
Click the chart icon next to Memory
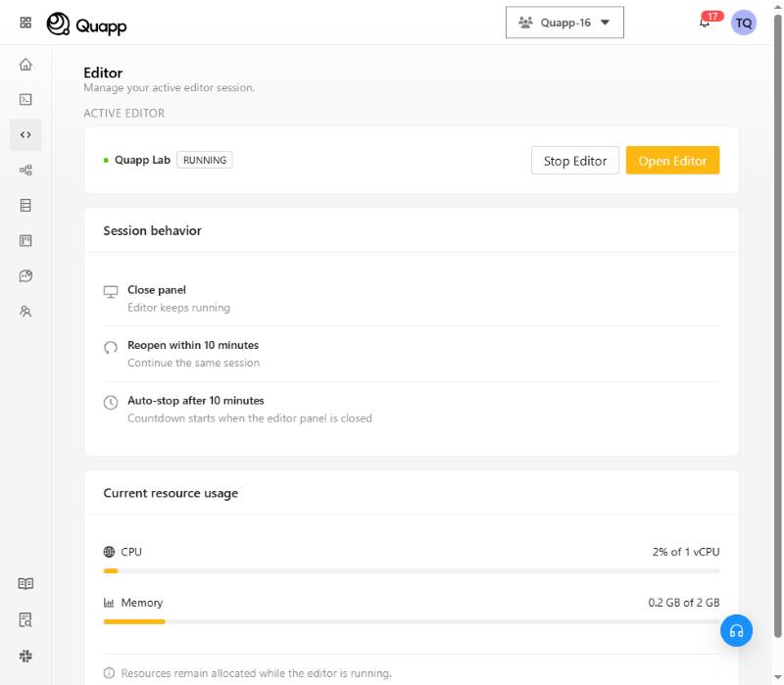(109, 603)
